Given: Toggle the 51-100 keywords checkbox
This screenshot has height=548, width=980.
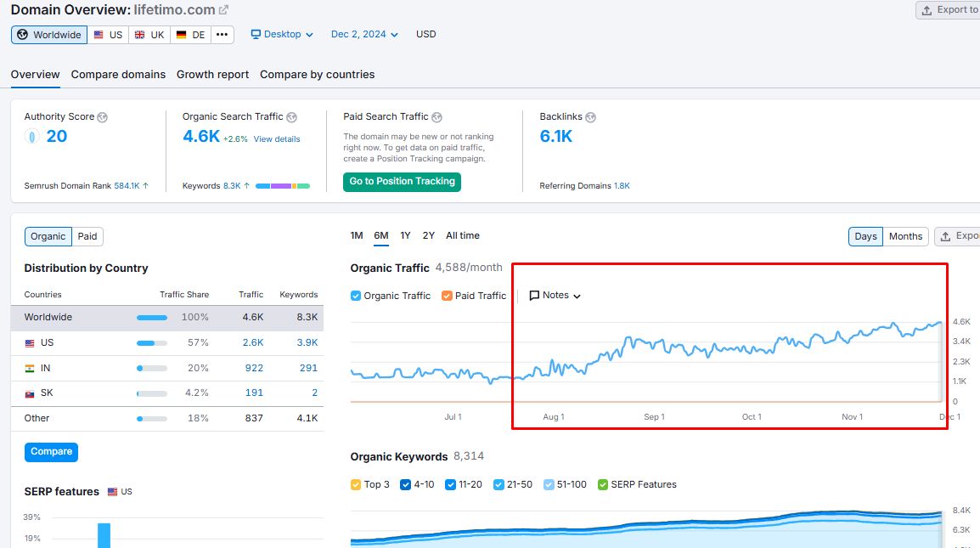Looking at the screenshot, I should (549, 485).
